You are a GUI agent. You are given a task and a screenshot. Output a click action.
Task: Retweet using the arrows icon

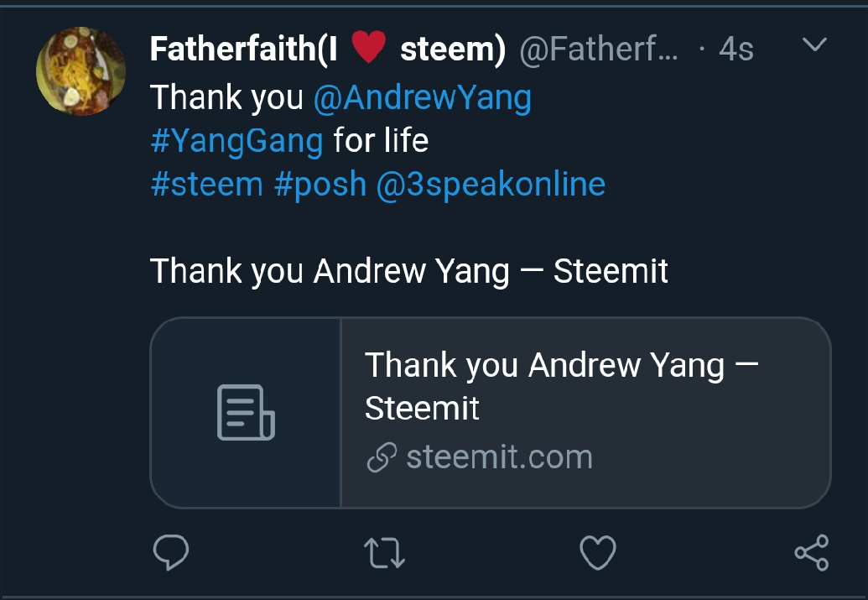pyautogui.click(x=384, y=553)
